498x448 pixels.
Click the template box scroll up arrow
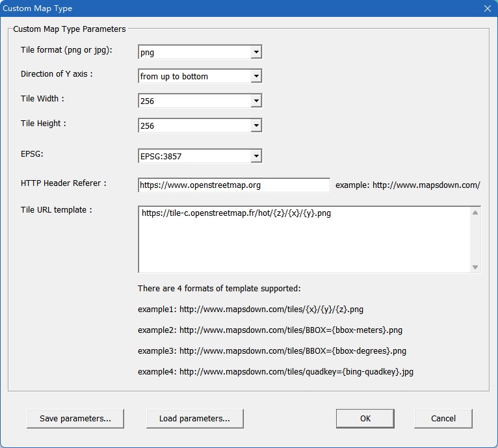pyautogui.click(x=475, y=213)
